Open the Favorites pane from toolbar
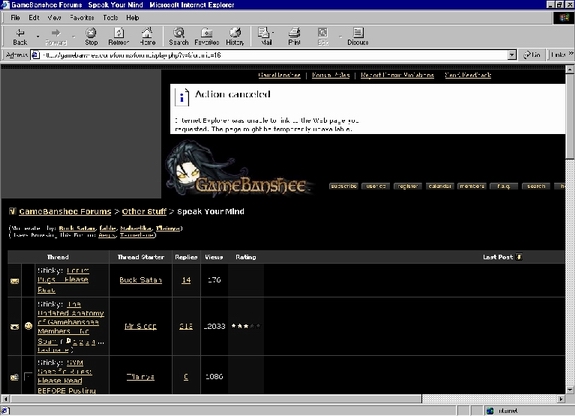Viewport: 575px width, 416px height. point(206,37)
